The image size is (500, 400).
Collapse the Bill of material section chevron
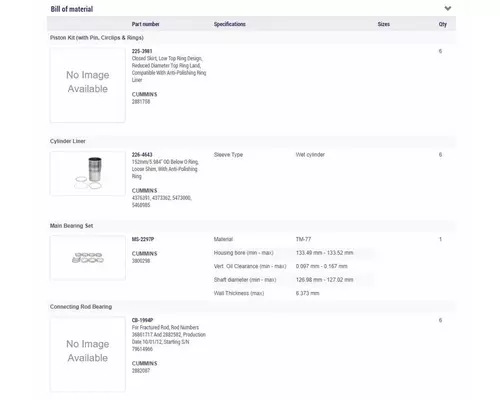(448, 8)
